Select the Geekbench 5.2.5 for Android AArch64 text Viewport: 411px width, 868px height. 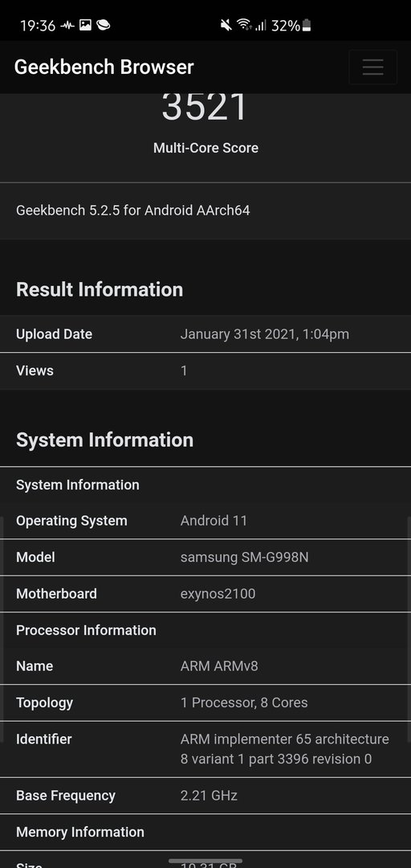[x=132, y=211]
